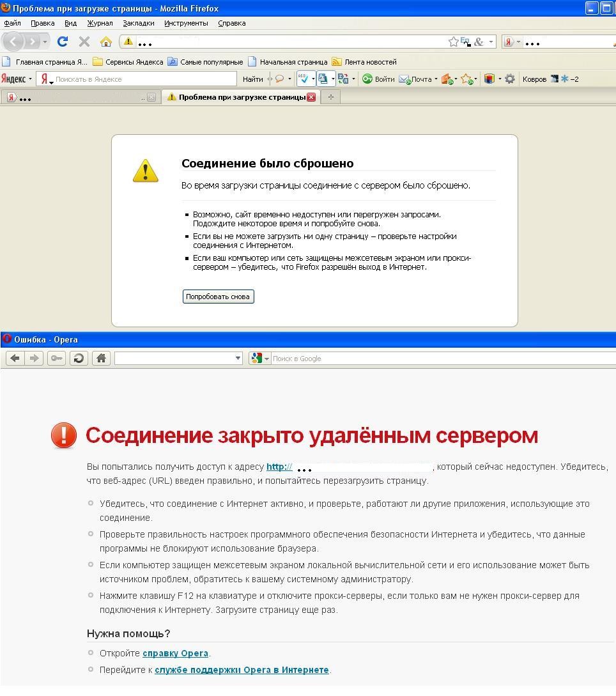Click Yandex bar orange folder icon
616x696 pixels.
(447, 79)
